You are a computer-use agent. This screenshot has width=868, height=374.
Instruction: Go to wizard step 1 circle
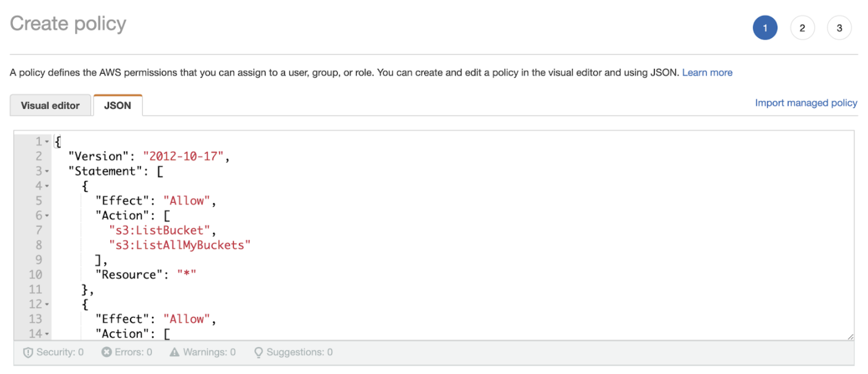click(x=765, y=28)
